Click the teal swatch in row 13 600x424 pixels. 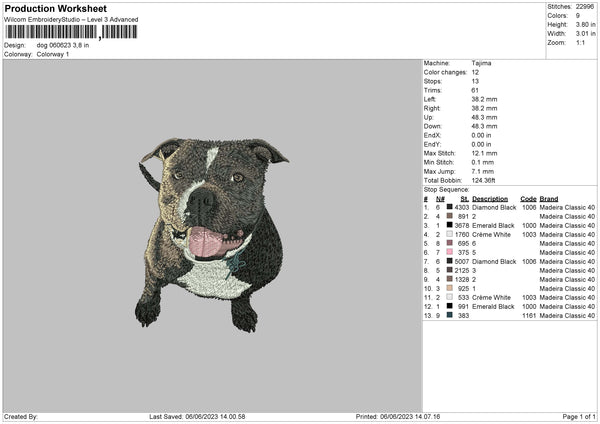(450, 315)
